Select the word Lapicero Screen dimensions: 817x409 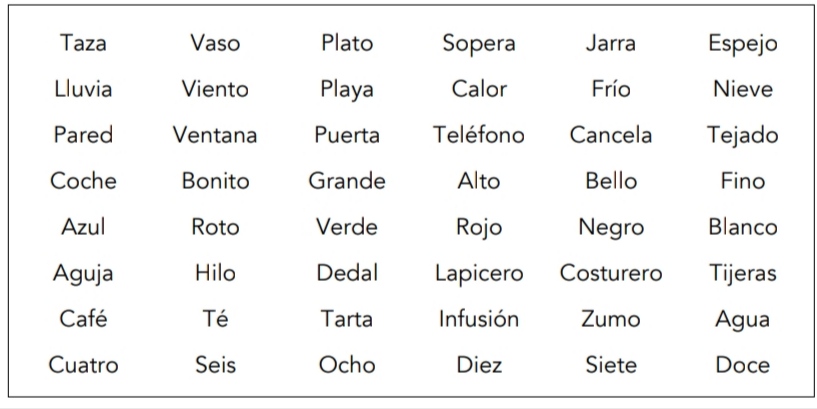(479, 274)
